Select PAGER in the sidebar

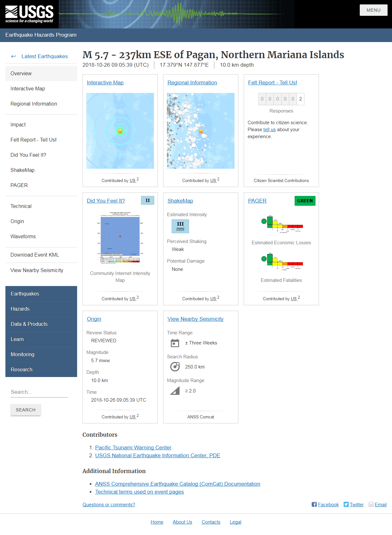[x=41, y=185]
